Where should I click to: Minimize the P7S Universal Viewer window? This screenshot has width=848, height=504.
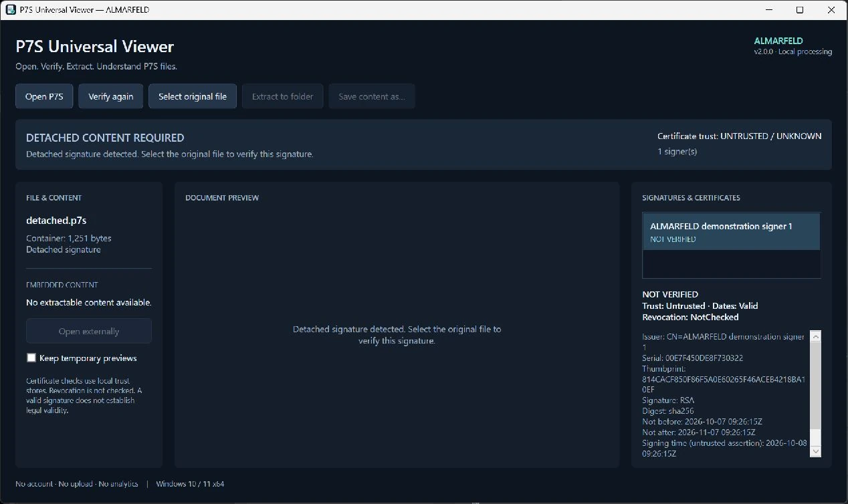[x=769, y=10]
